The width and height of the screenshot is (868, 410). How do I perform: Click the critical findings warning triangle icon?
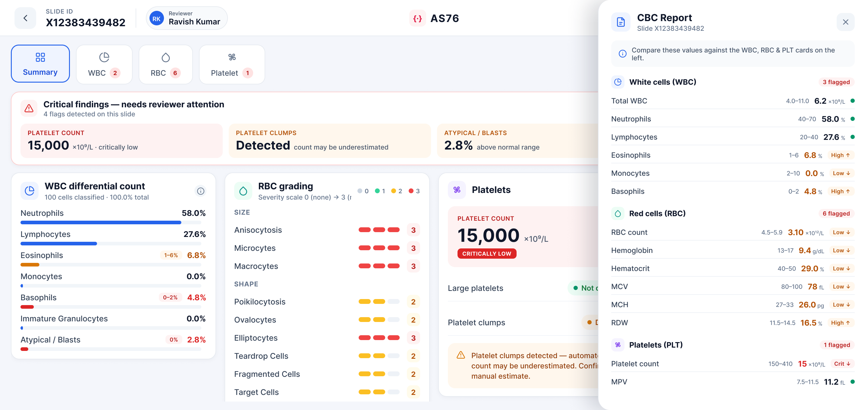coord(29,109)
